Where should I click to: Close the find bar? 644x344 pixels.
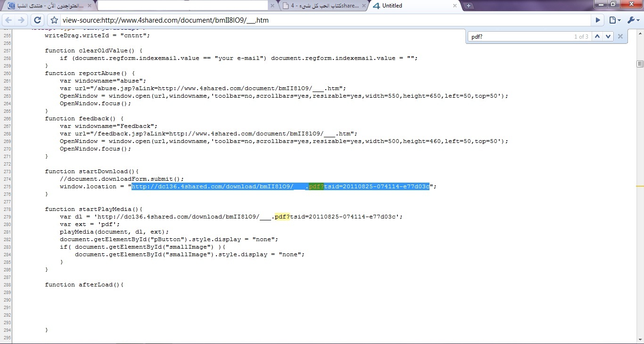[620, 36]
